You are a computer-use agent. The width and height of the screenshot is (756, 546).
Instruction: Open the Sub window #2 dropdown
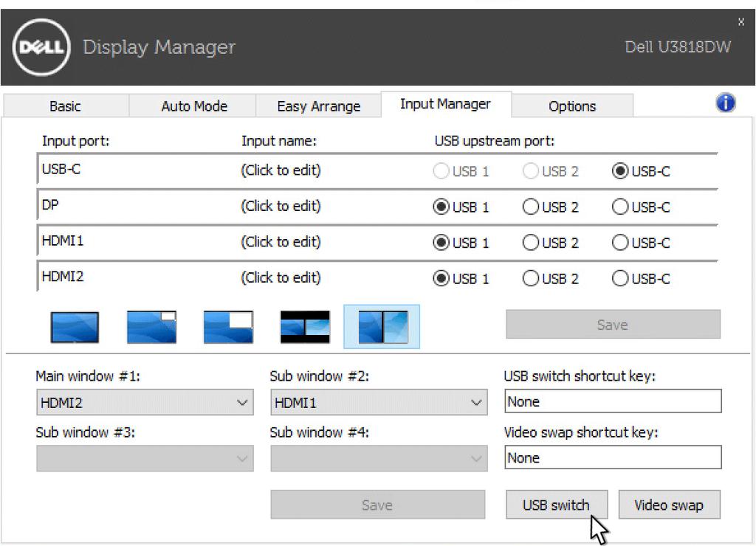tap(379, 402)
